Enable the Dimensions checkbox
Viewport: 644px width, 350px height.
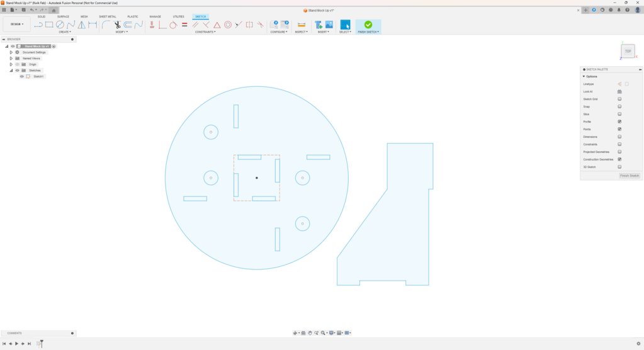coord(619,137)
